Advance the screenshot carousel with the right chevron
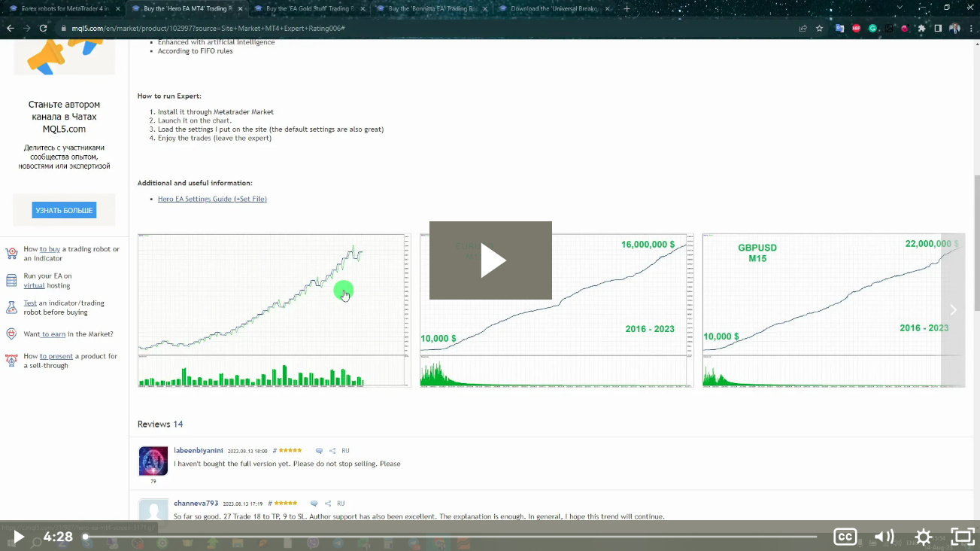Viewport: 980px width, 551px height. (x=953, y=309)
